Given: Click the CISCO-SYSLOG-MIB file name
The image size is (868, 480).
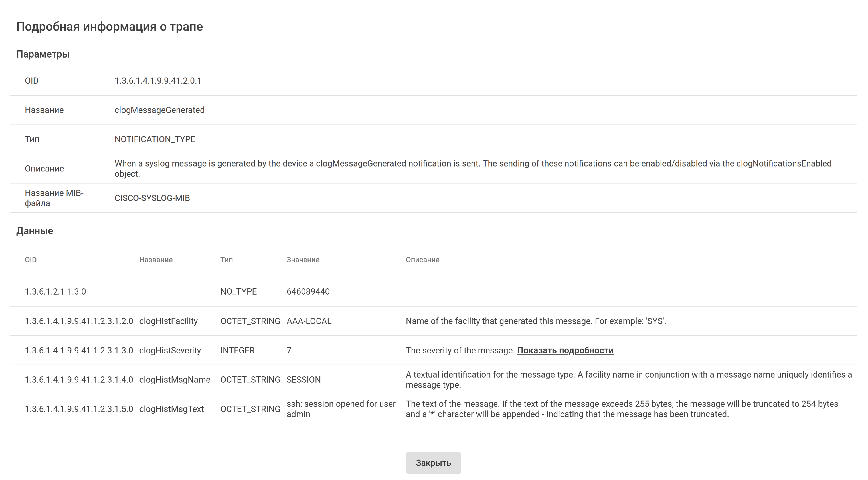Looking at the screenshot, I should click(x=152, y=198).
